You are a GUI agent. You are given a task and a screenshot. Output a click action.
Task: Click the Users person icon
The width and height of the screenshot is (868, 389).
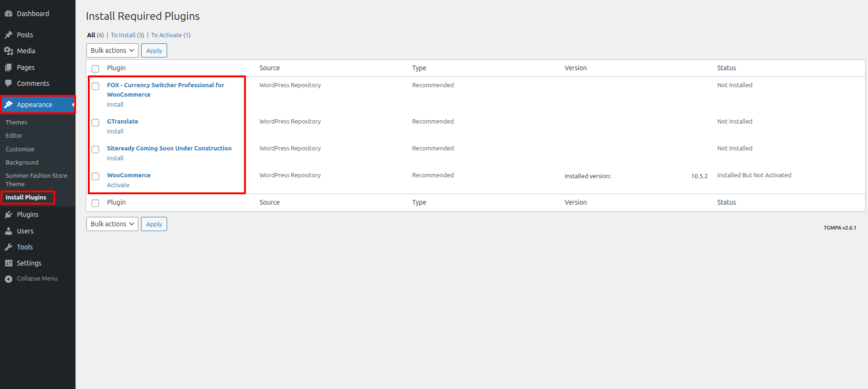point(8,231)
